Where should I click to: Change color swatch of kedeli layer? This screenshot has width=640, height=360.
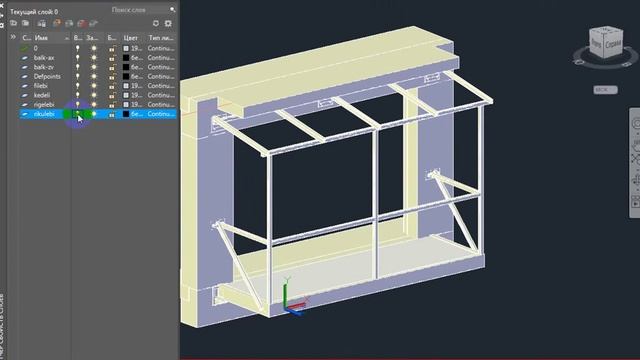(x=126, y=95)
